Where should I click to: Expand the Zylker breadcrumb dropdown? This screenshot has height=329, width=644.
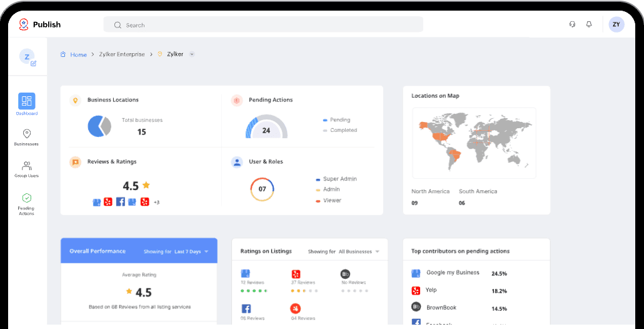pos(192,54)
